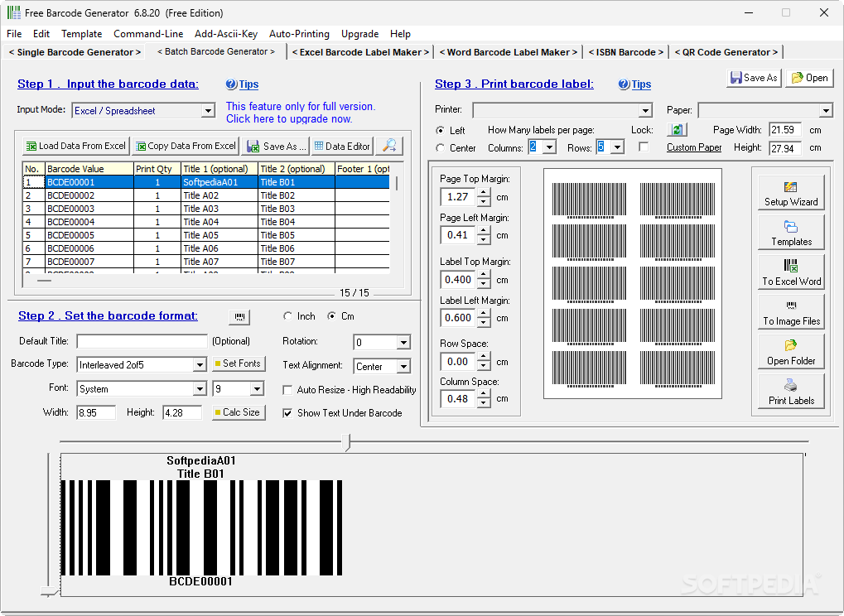Click the horizontal barcode size slider handle
This screenshot has height=616, width=844.
pyautogui.click(x=346, y=442)
